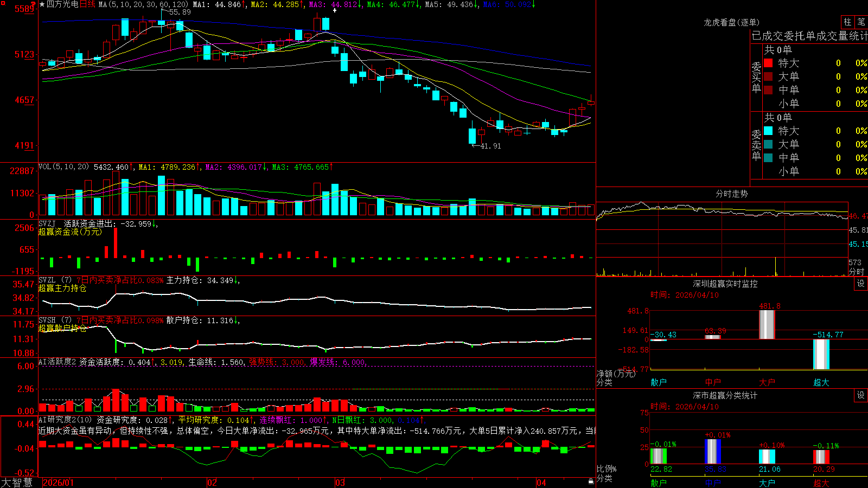Select the 03 month marker on the date axis
This screenshot has height=488, width=868.
pyautogui.click(x=340, y=483)
